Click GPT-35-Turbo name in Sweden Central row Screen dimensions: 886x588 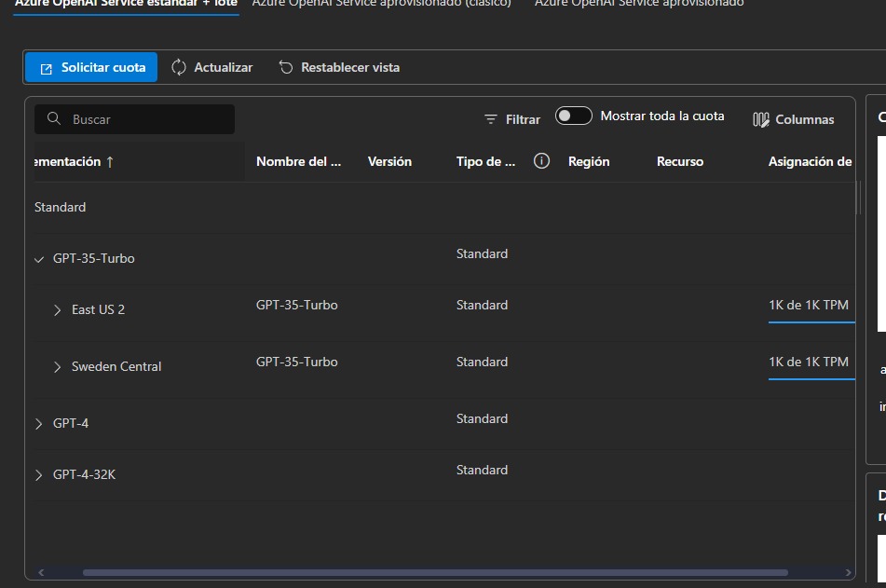coord(296,362)
